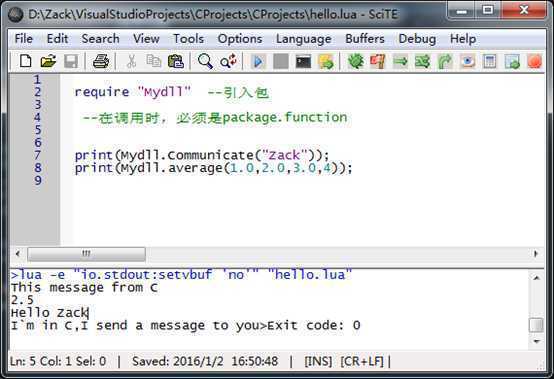
Task: Click the horizontal scrollbar left arrow
Action: (x=18, y=254)
